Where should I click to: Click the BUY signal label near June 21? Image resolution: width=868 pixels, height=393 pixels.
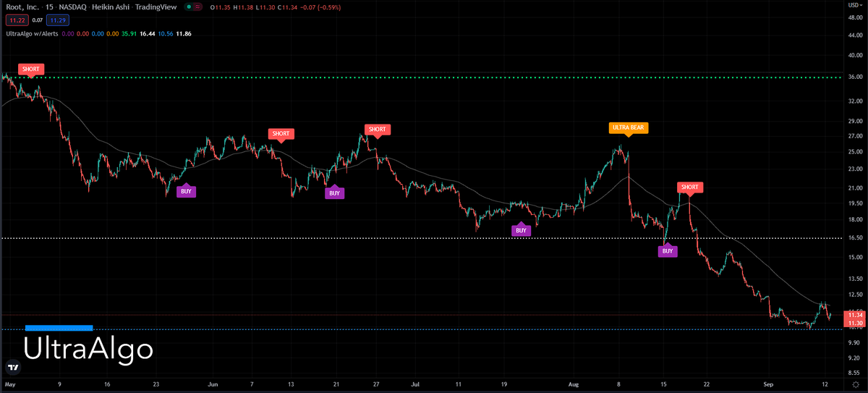(x=334, y=193)
